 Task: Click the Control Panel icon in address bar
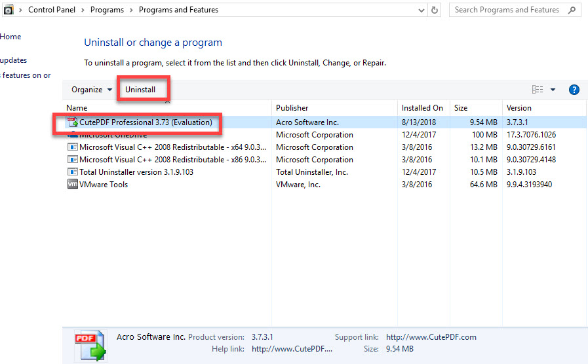pos(9,10)
